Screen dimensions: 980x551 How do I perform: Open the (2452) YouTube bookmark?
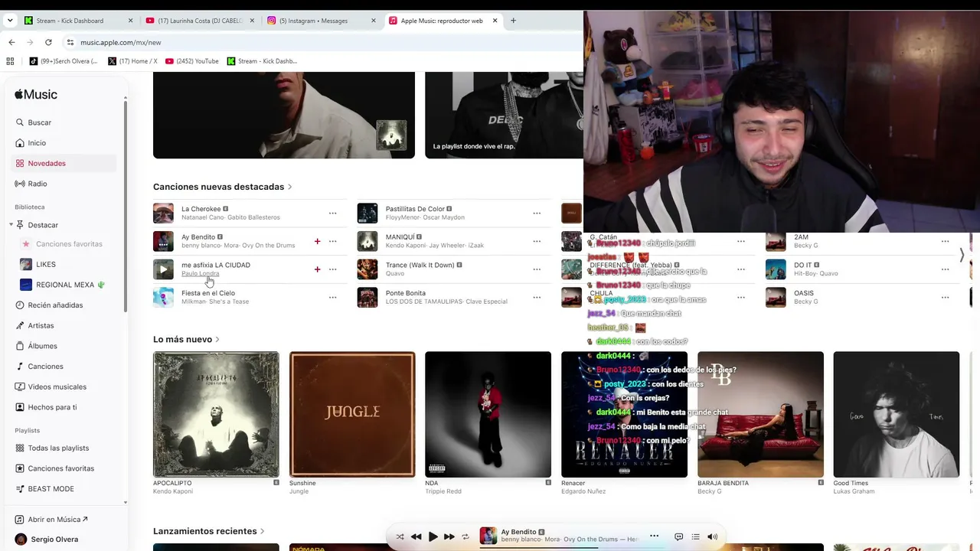[191, 61]
